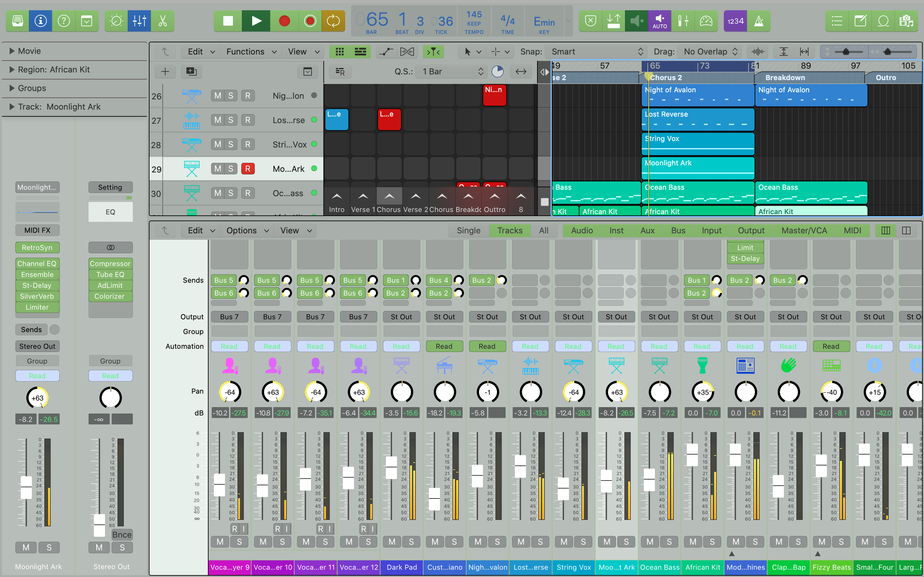Open the Library button in the control bar

point(18,21)
